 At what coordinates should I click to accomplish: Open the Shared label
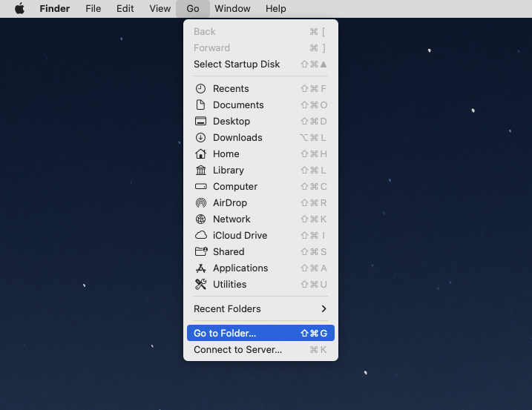229,251
